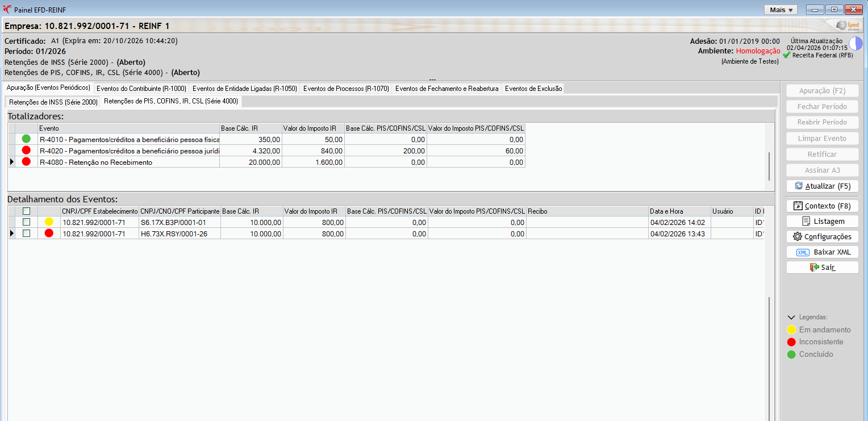Click the Atualizar (F5) button
The width and height of the screenshot is (868, 421).
822,186
